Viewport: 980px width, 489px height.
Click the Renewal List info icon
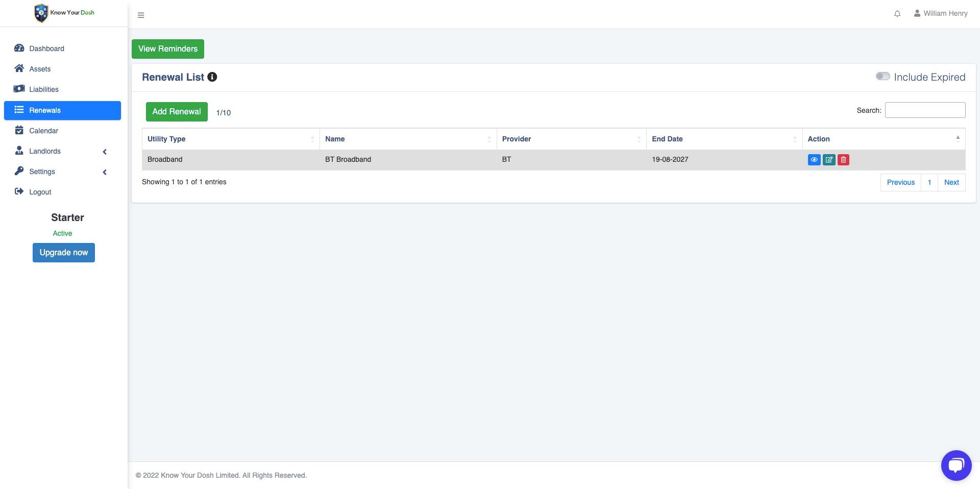pyautogui.click(x=212, y=77)
